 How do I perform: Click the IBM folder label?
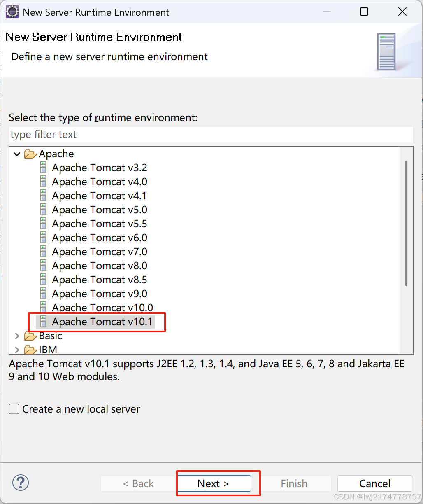coord(48,350)
